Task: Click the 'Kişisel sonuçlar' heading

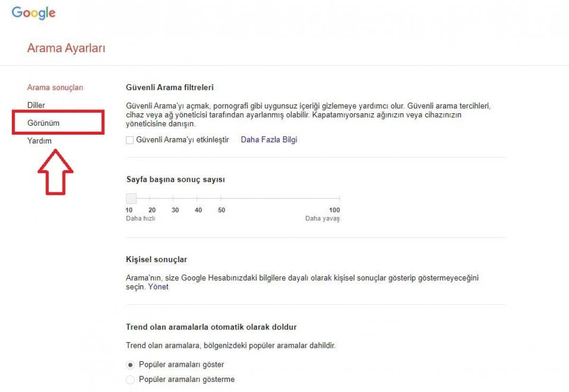Action: (x=157, y=259)
